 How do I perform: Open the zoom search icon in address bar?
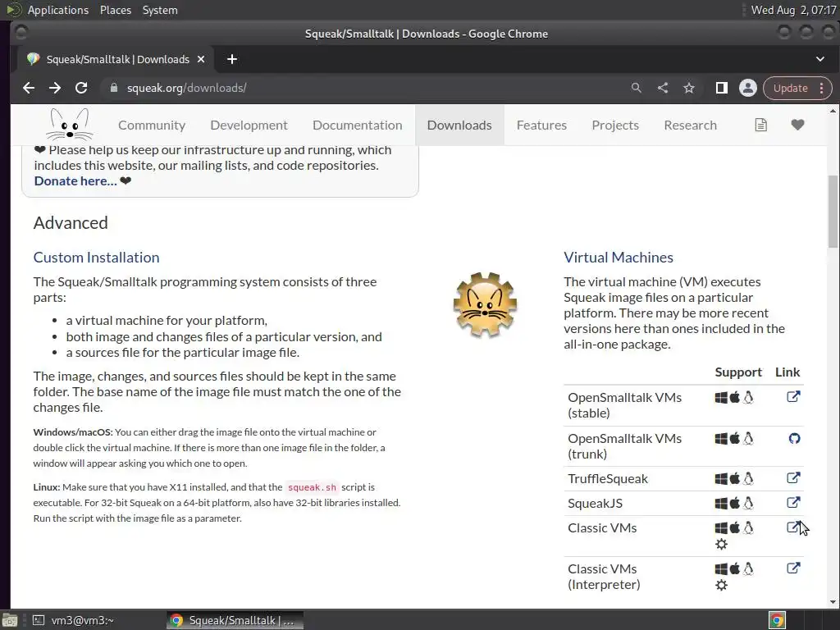click(636, 88)
